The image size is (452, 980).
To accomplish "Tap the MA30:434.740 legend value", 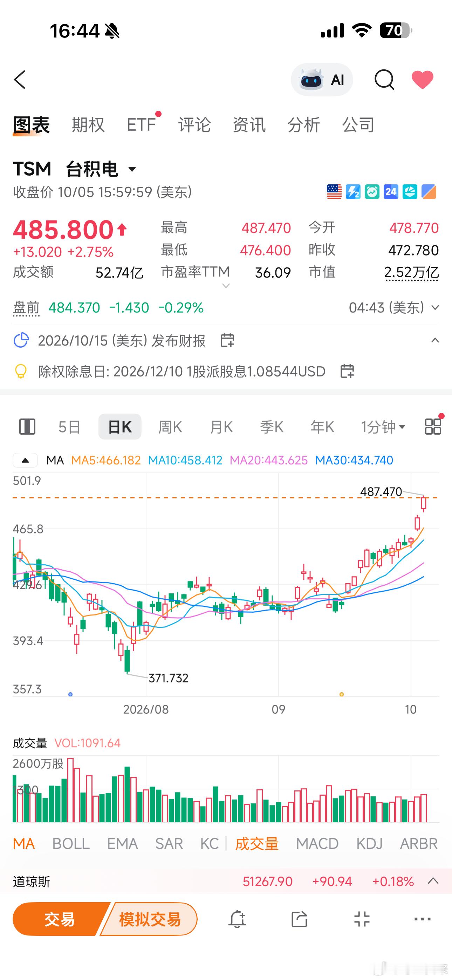I will click(x=354, y=460).
